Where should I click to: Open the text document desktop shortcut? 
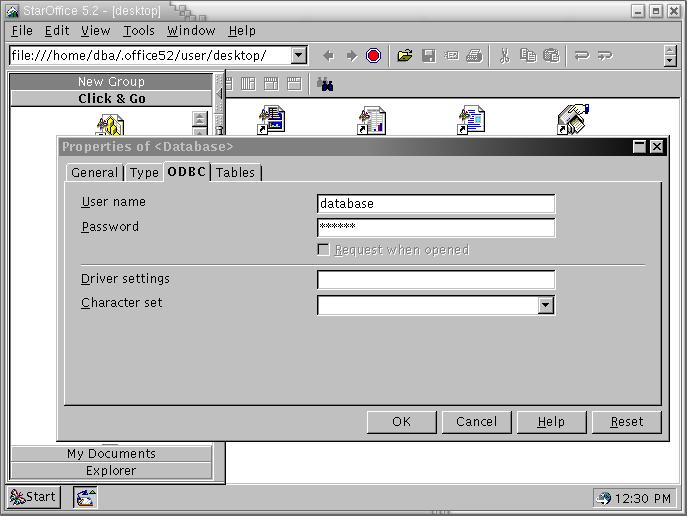(471, 119)
